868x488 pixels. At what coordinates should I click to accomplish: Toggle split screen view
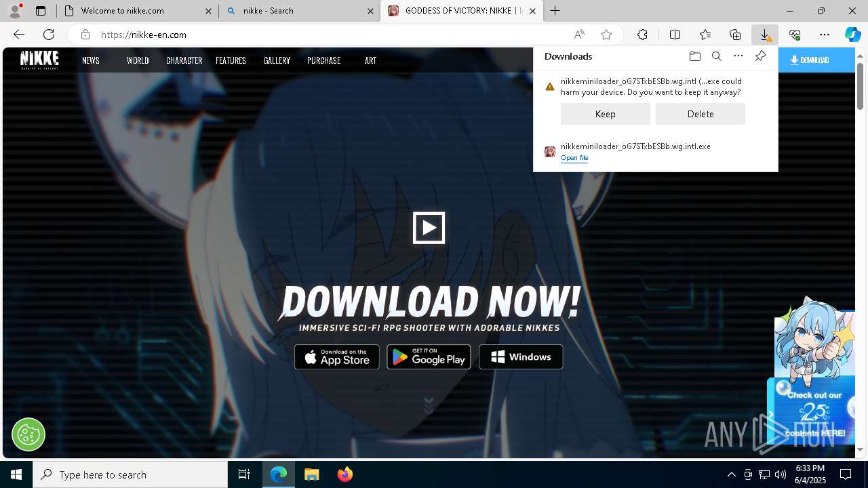tap(675, 35)
